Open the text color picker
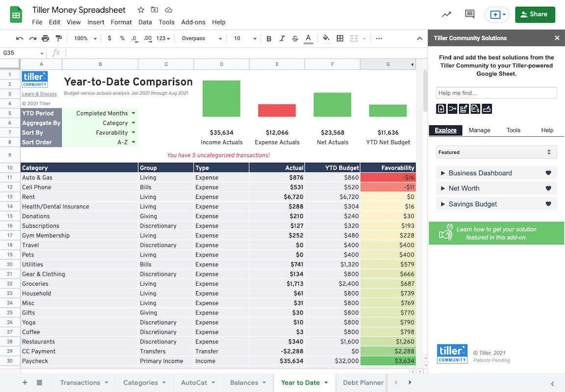This screenshot has height=392, width=565. (308, 39)
